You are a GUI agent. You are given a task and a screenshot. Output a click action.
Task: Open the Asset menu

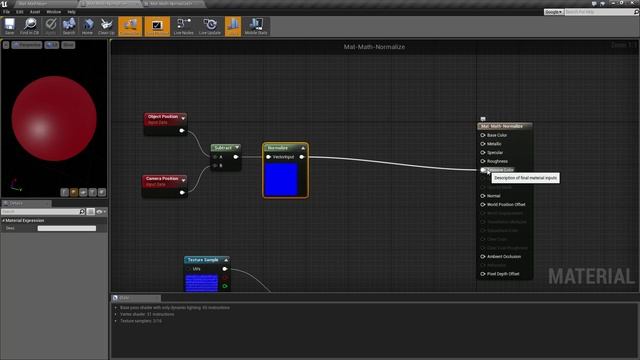coord(35,12)
